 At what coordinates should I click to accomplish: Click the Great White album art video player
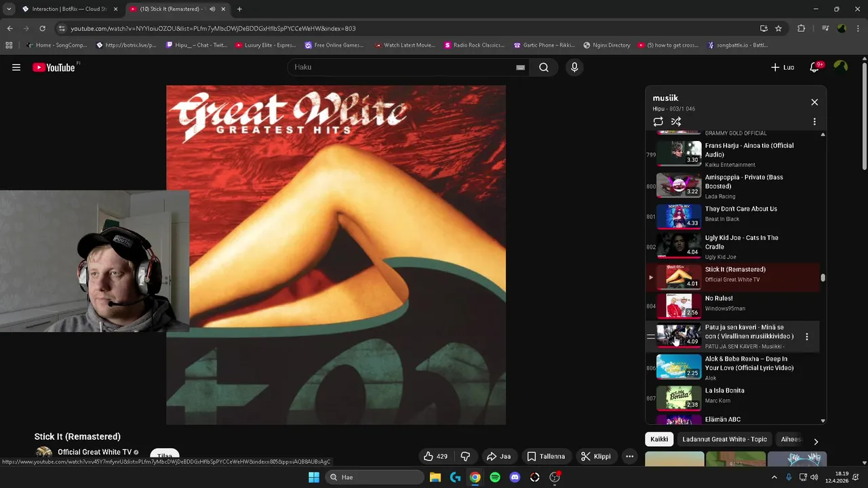click(336, 255)
